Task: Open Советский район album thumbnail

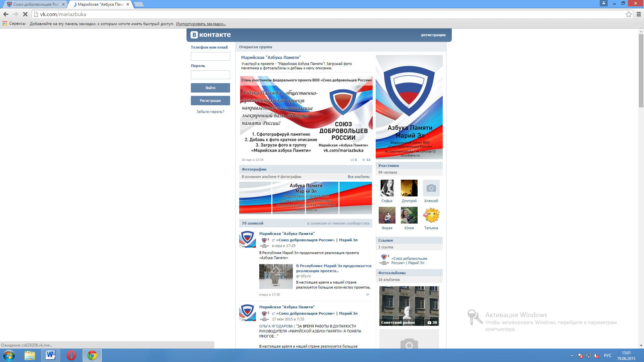Action: pos(409,306)
